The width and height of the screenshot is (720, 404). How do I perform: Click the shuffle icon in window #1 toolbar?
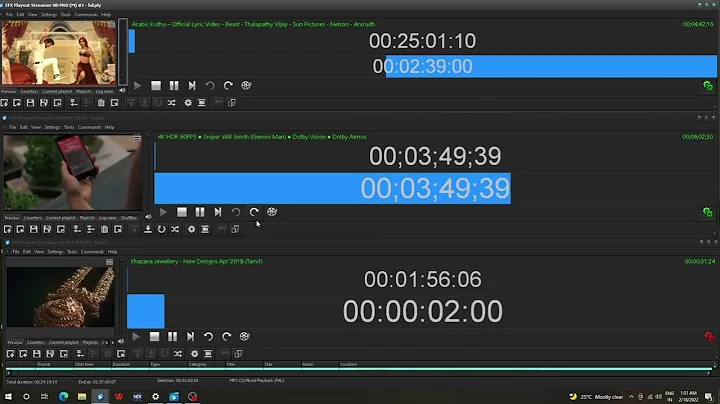coord(172,103)
